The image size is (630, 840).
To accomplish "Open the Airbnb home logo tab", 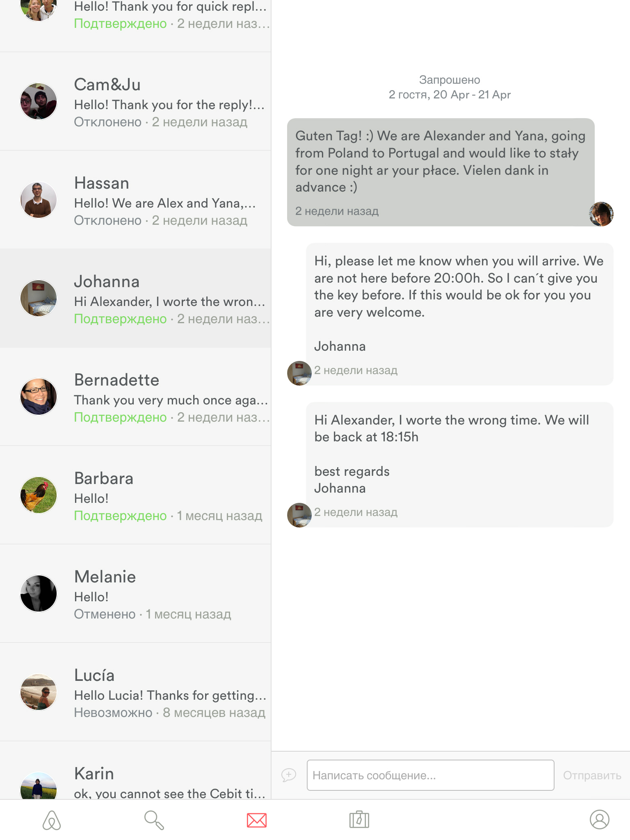I will [52, 820].
